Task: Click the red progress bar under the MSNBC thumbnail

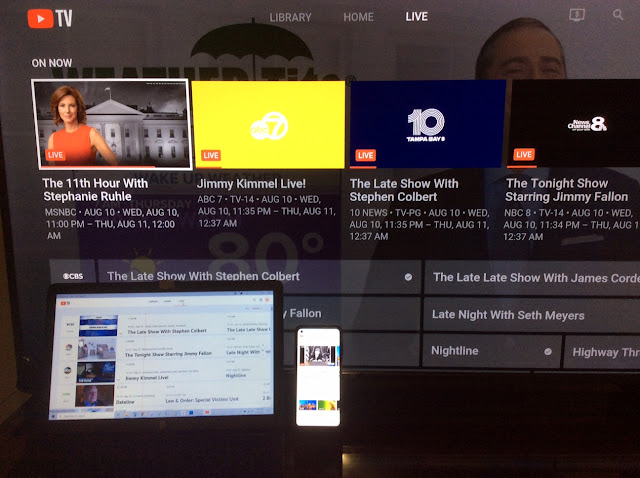Action: 98,167
